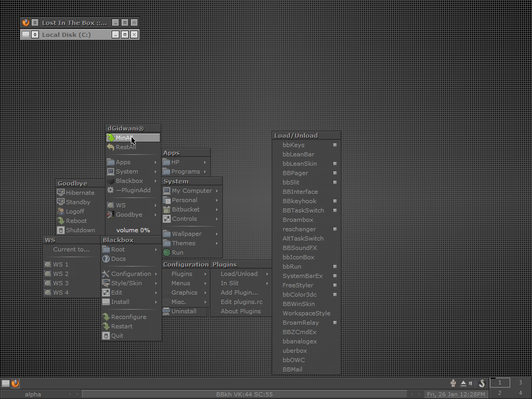Click the white swirl tray icon
The width and height of the screenshot is (532, 399).
pos(482,383)
